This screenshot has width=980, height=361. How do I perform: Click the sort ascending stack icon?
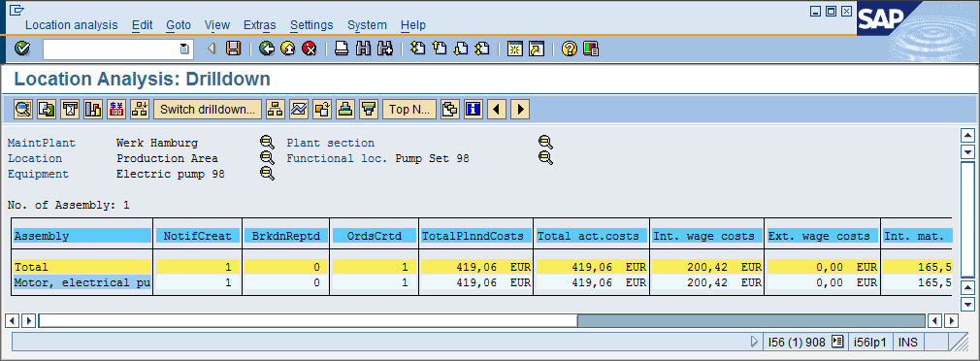click(x=345, y=110)
